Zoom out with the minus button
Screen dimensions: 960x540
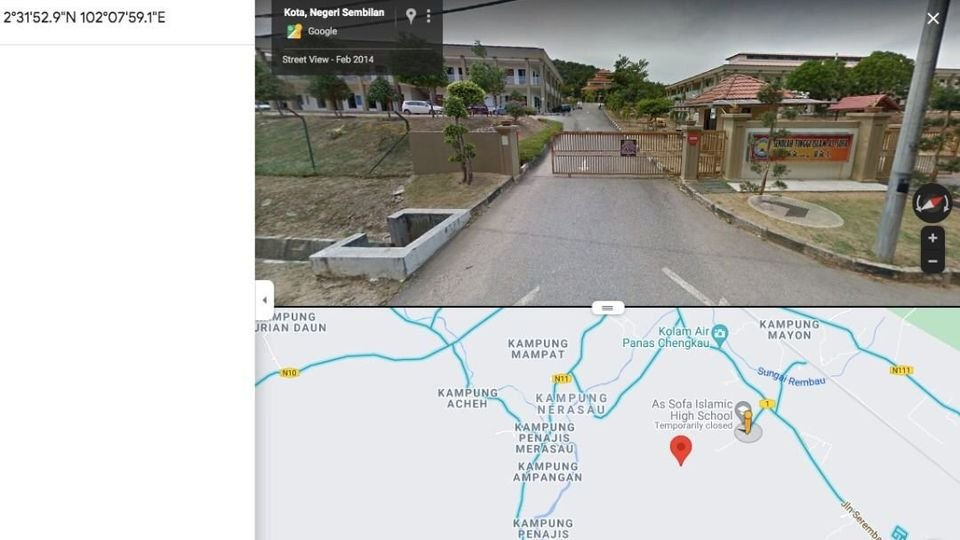click(932, 261)
